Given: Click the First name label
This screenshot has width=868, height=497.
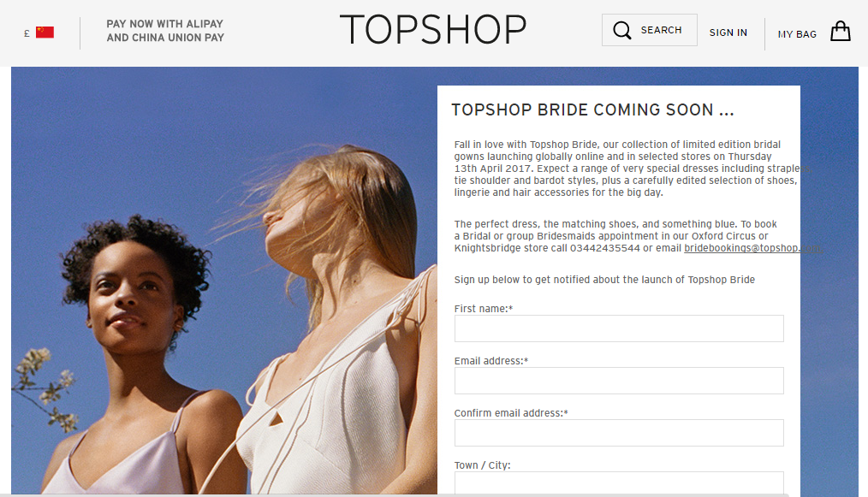Looking at the screenshot, I should pyautogui.click(x=484, y=309).
